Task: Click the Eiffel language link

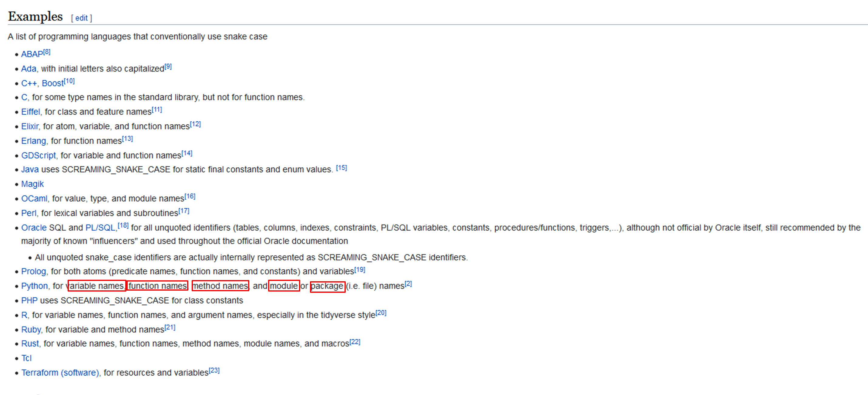Action: (30, 112)
